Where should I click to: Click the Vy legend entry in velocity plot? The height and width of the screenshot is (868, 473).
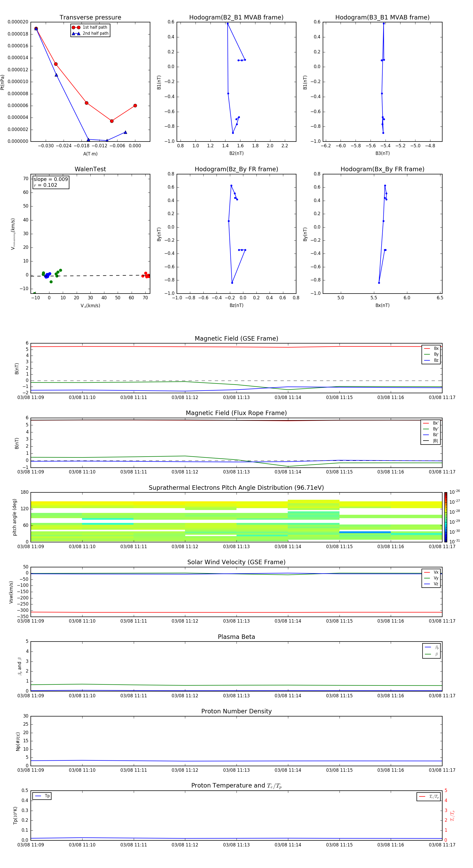tap(431, 578)
